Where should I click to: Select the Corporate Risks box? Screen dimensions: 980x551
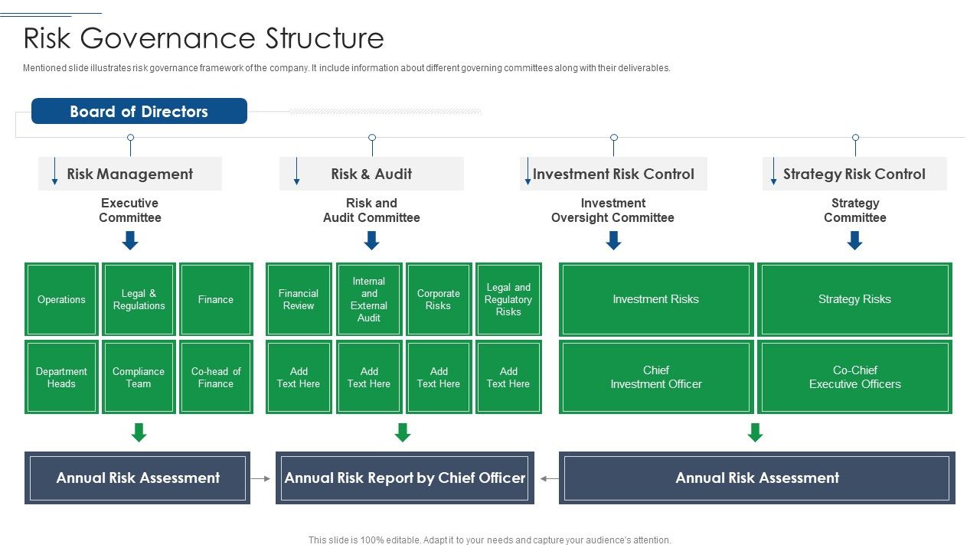coord(439,299)
